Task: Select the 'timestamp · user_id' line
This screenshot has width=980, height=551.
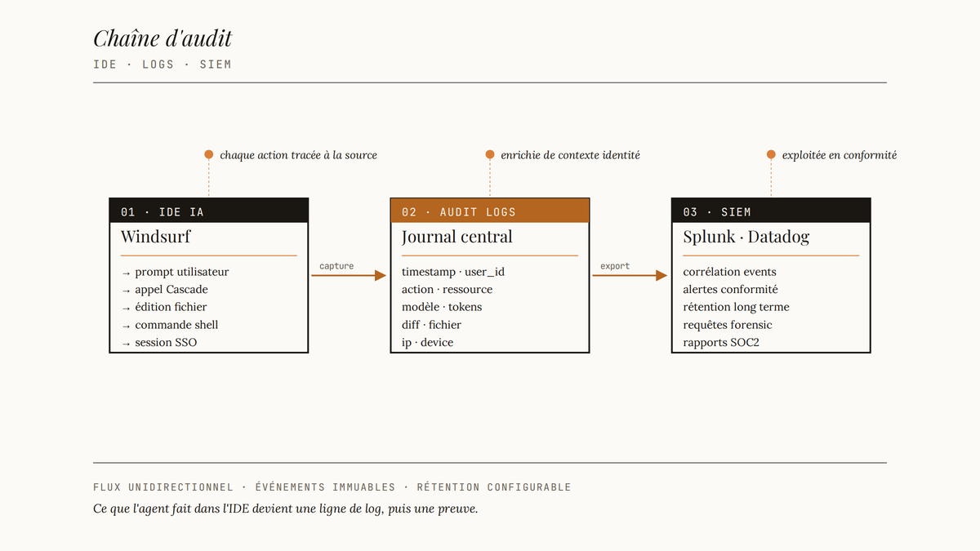Action: pyautogui.click(x=453, y=272)
